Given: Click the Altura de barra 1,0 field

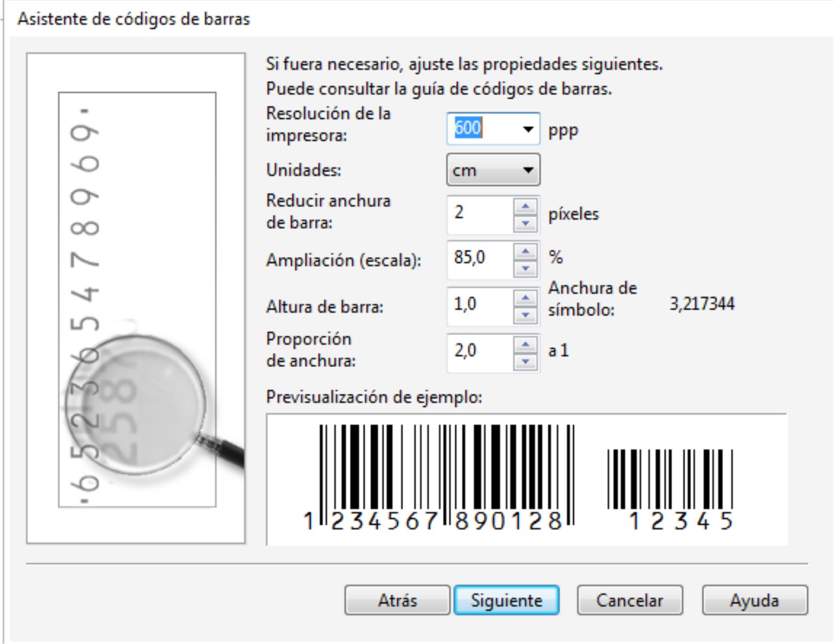Looking at the screenshot, I should point(481,306).
